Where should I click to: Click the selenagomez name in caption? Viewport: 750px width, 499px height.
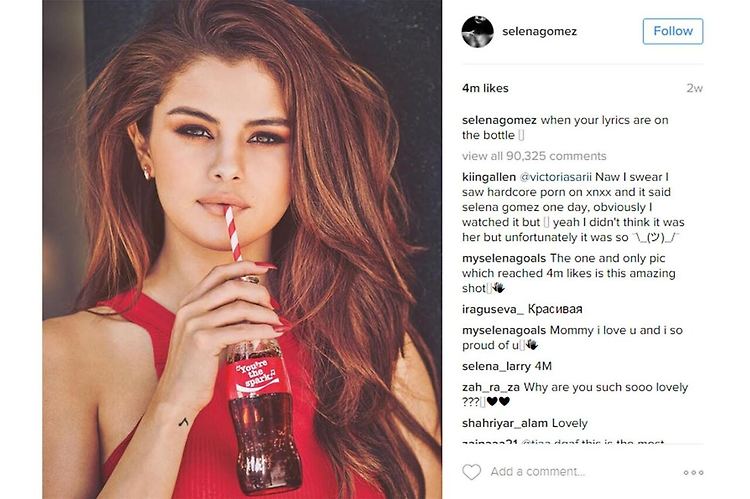click(x=499, y=120)
